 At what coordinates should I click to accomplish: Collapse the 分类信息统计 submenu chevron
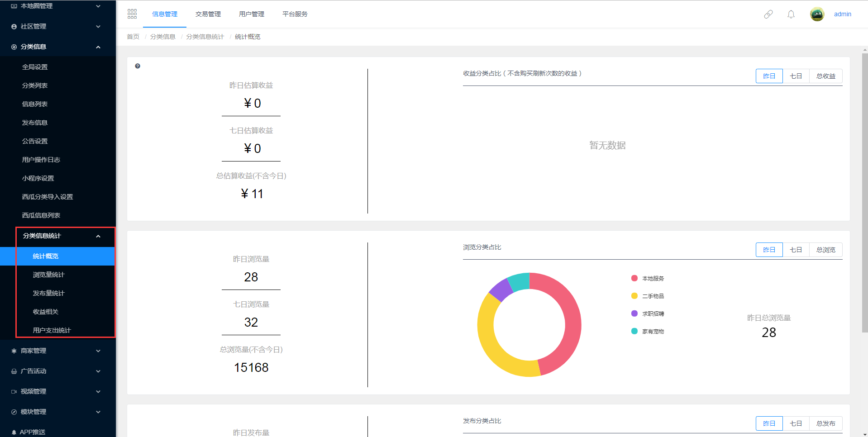point(98,236)
